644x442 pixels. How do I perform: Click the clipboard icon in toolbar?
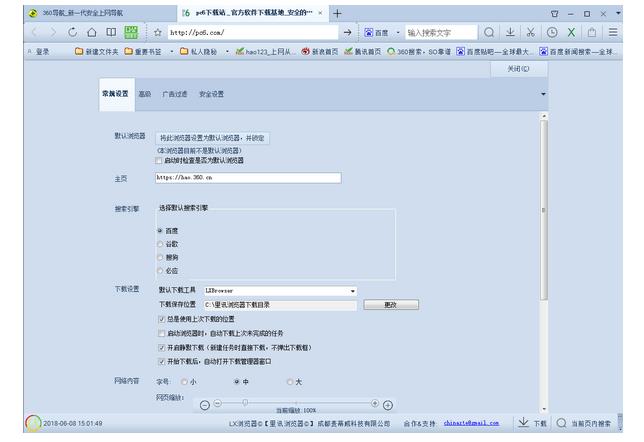point(591,32)
